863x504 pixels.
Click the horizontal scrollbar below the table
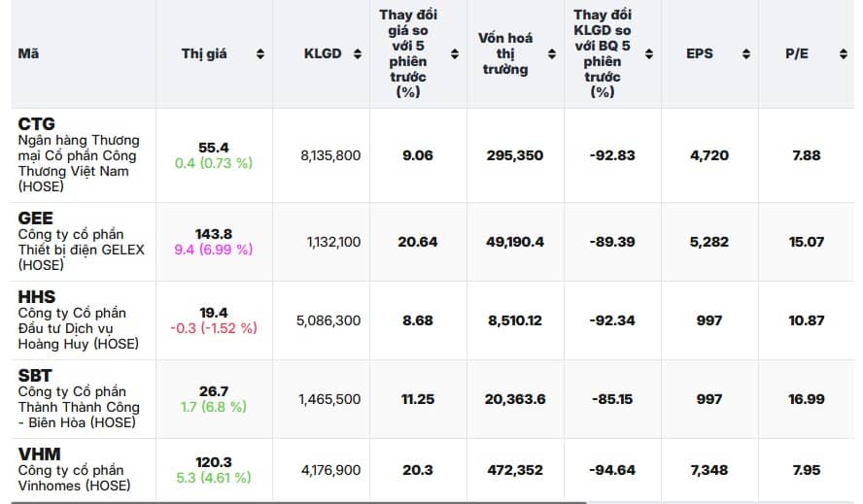tap(292, 501)
